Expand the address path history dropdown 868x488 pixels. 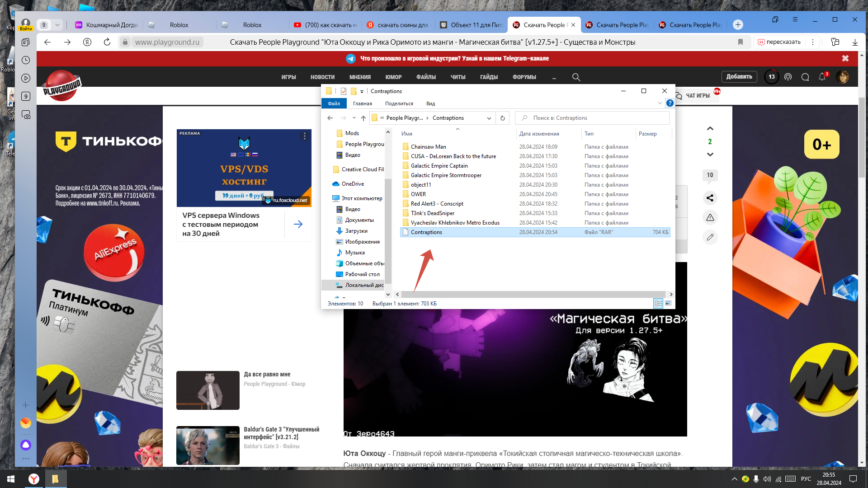[x=489, y=118]
